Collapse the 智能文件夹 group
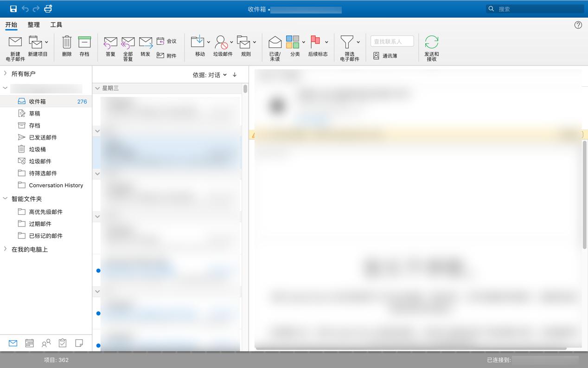The height and width of the screenshot is (368, 588). pos(5,199)
